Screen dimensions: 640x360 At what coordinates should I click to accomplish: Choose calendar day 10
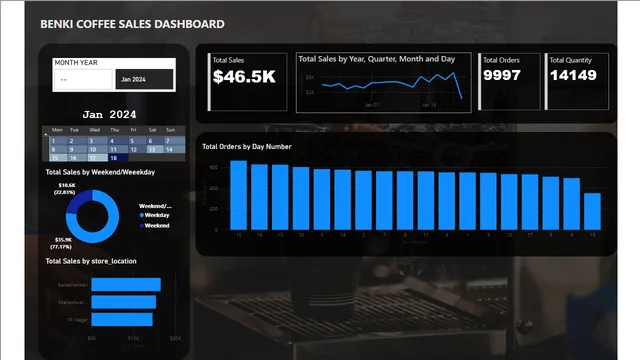pos(97,149)
